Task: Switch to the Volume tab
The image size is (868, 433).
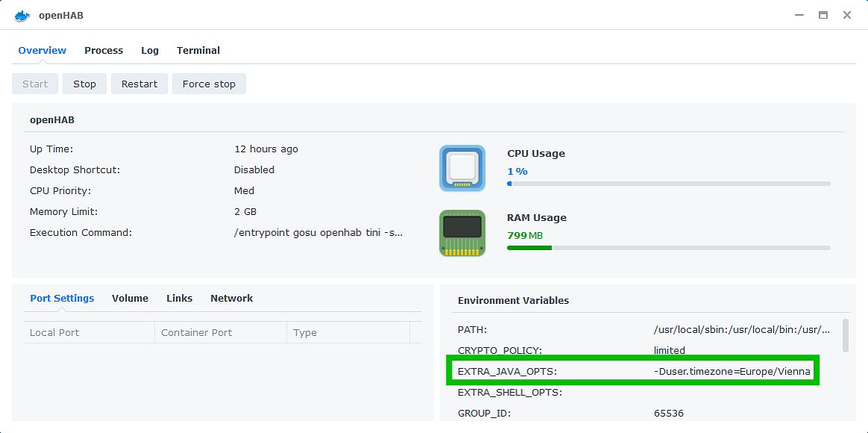Action: [x=130, y=298]
